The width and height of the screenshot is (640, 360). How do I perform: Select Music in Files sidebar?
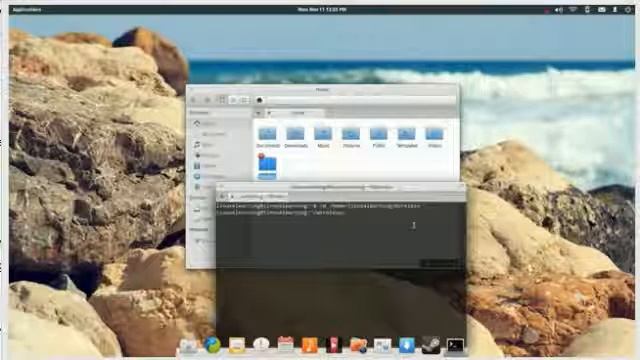point(208,145)
